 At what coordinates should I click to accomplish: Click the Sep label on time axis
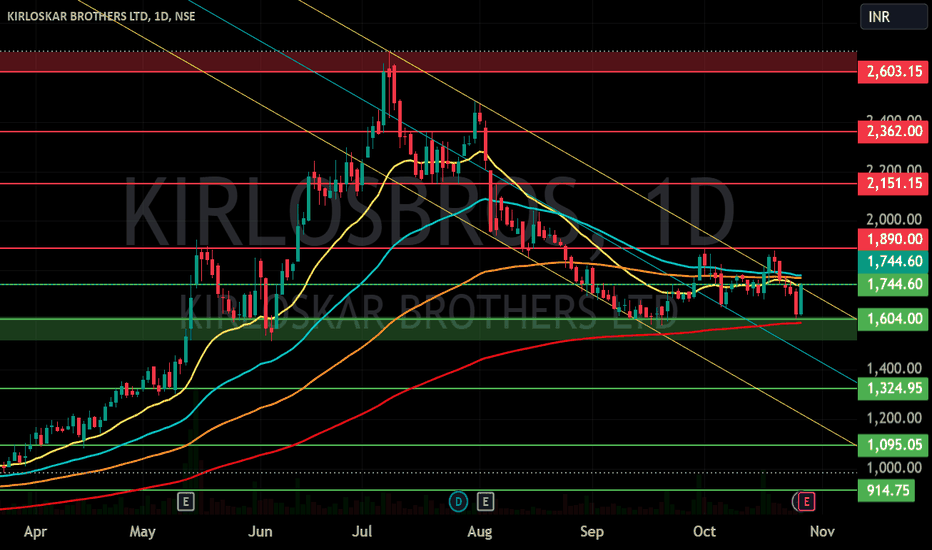tap(591, 532)
